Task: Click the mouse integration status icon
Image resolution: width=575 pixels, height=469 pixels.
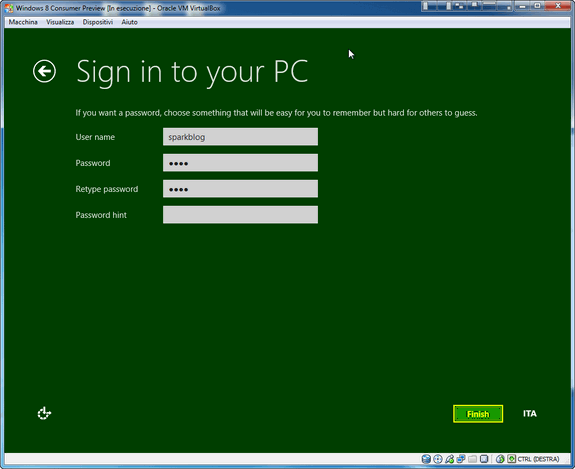Action: pos(500,459)
